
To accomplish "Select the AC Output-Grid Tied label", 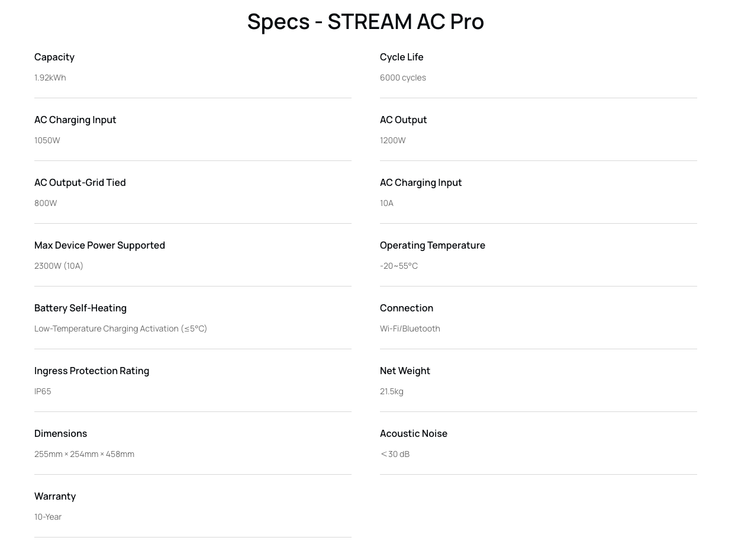I will [80, 182].
